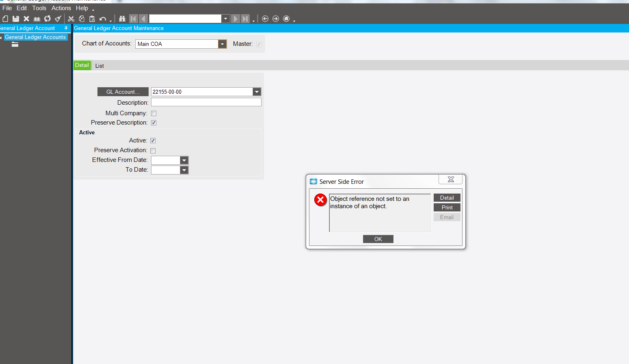The image size is (629, 364).
Task: Refresh the form with the circular arrows icon
Action: pos(48,19)
